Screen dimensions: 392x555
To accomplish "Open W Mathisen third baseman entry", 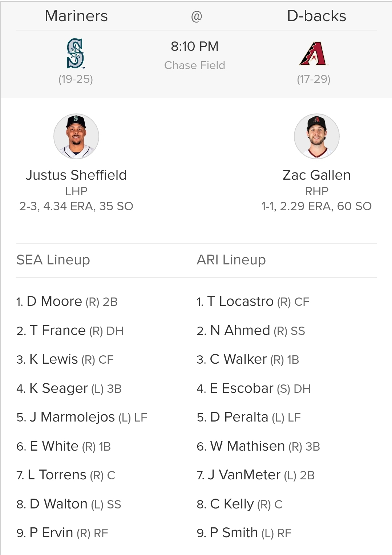I will (x=258, y=446).
